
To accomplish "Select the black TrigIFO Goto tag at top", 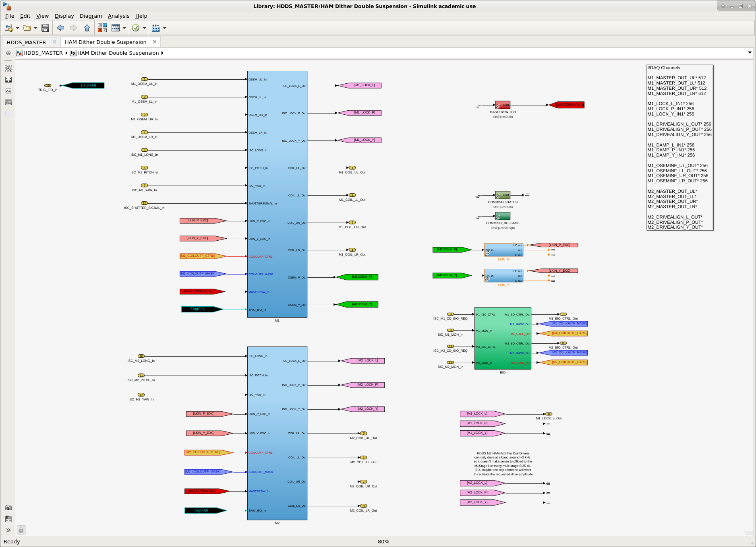I will pyautogui.click(x=84, y=85).
